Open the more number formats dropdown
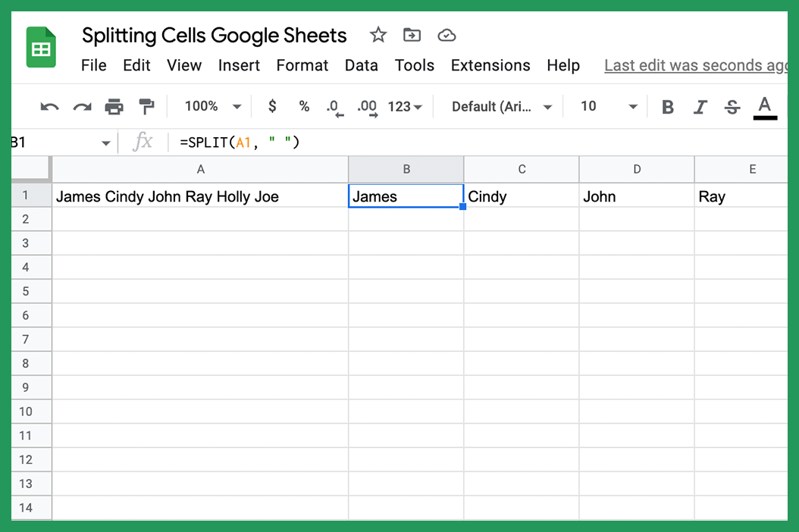 pyautogui.click(x=405, y=107)
